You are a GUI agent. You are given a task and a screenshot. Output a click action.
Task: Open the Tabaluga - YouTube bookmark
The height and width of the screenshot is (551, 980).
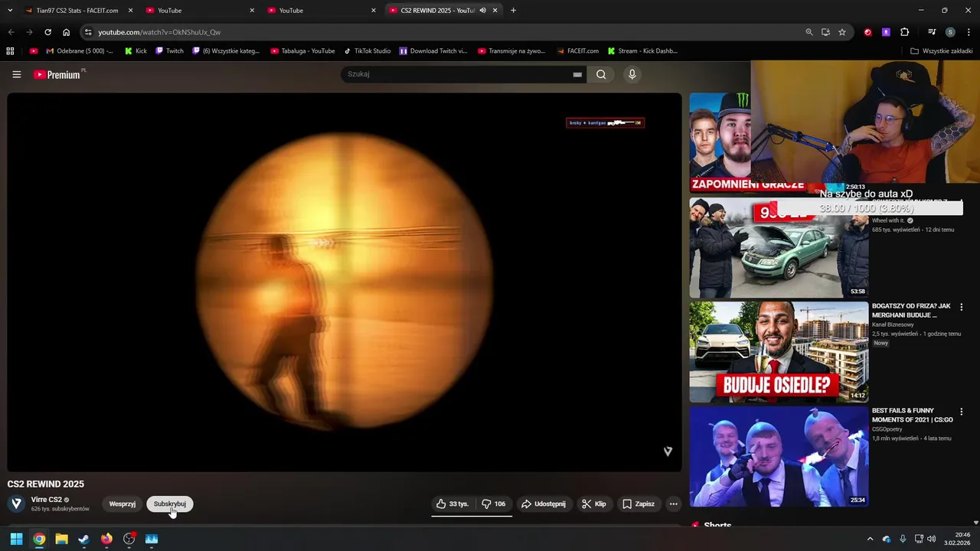(x=302, y=51)
